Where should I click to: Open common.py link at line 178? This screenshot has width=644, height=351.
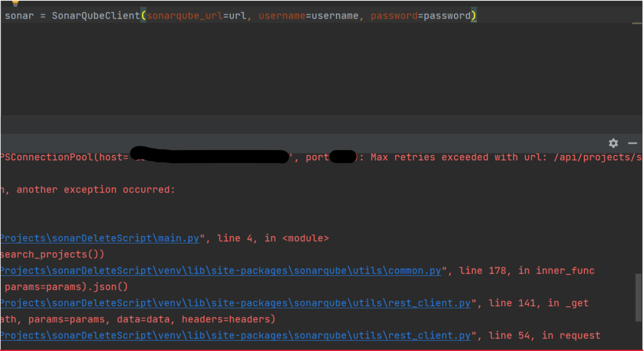[221, 271]
